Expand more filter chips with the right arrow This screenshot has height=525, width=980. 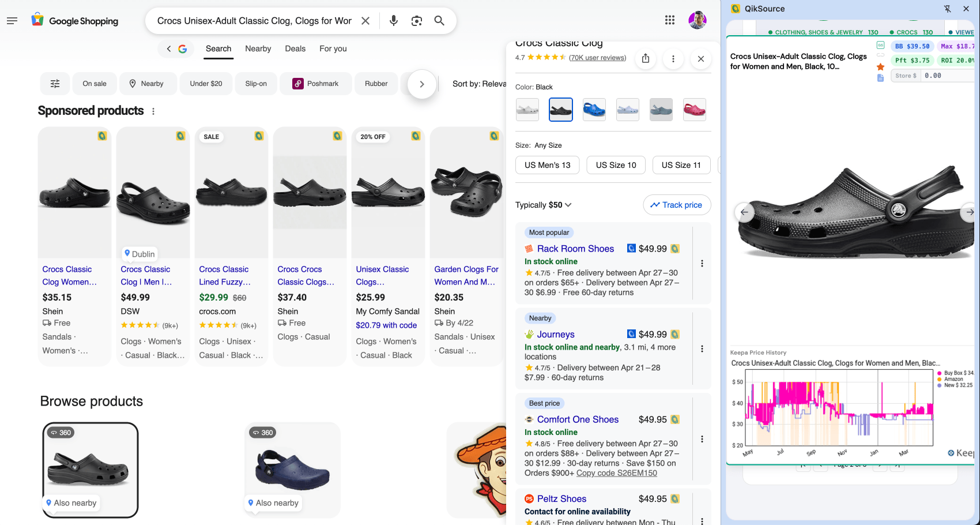click(421, 84)
